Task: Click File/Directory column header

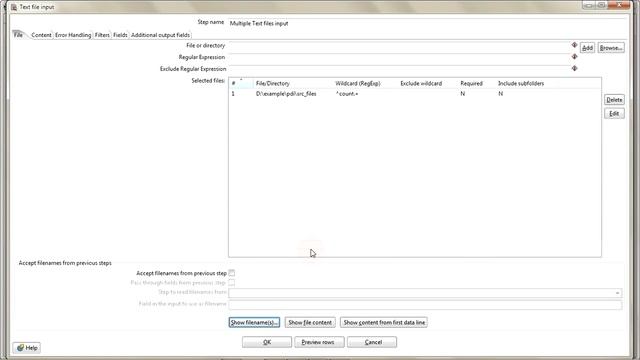Action: (273, 83)
